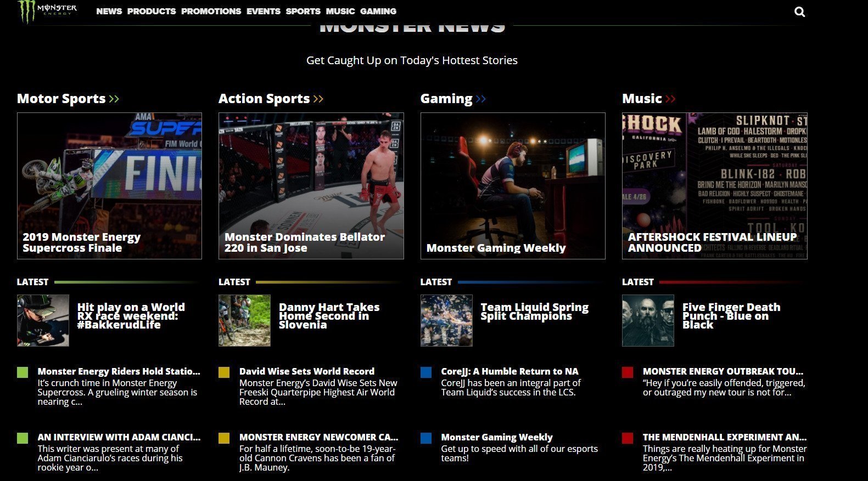The image size is (868, 481).
Task: Click blue square beside CoreJJ story
Action: coord(426,372)
